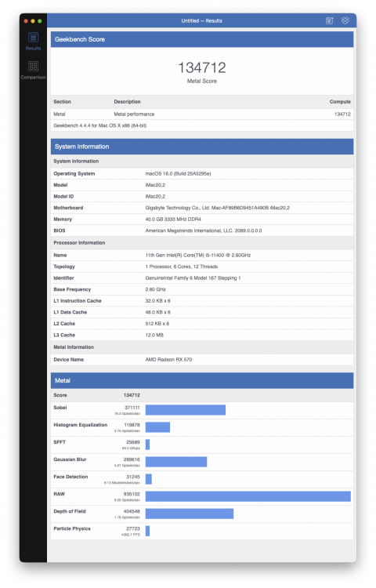376x588 pixels.
Task: Select American Megatrends BIOS value
Action: [204, 230]
